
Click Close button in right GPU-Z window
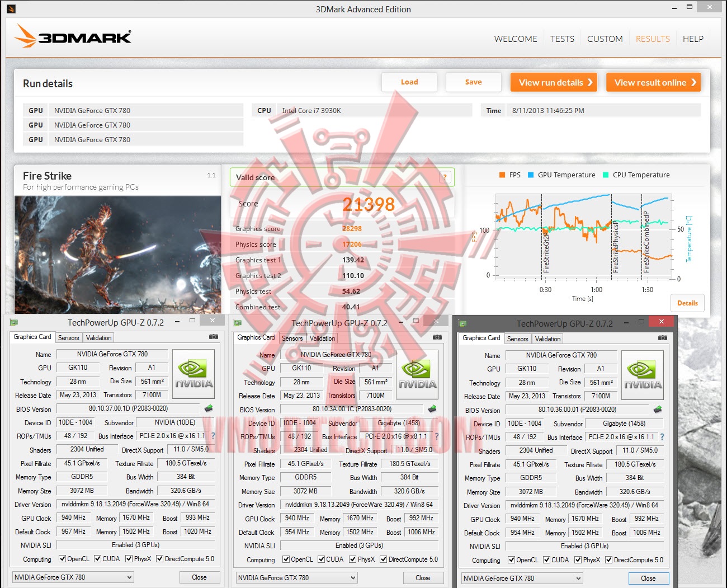[649, 578]
